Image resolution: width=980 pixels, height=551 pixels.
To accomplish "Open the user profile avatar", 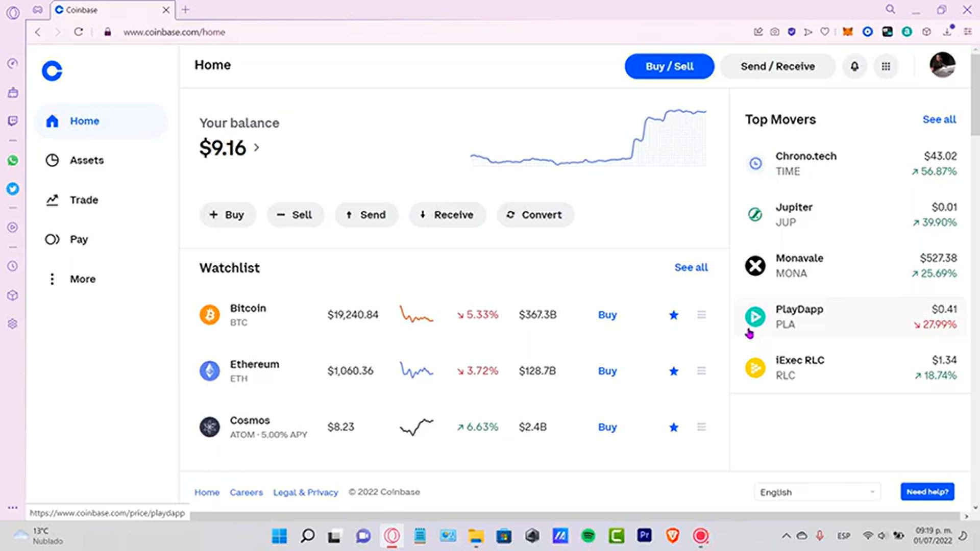I will tap(942, 65).
